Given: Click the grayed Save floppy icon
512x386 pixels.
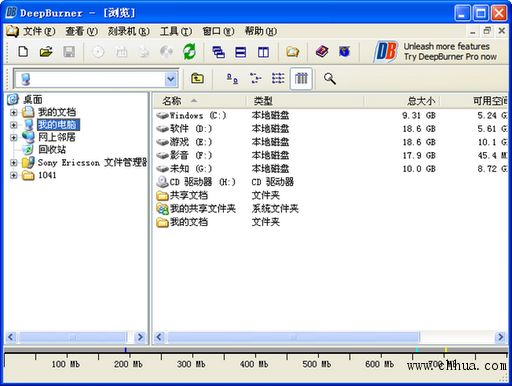Looking at the screenshot, I should point(69,52).
